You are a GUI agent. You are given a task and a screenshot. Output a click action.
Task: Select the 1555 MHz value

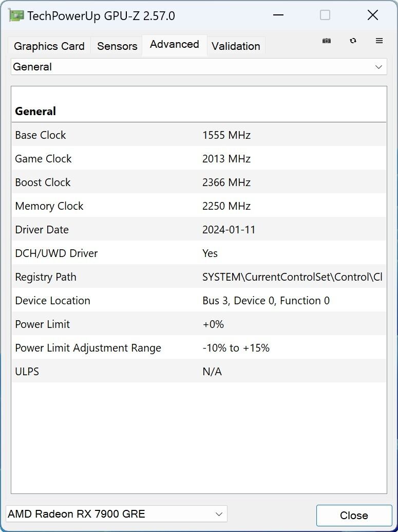pos(226,135)
